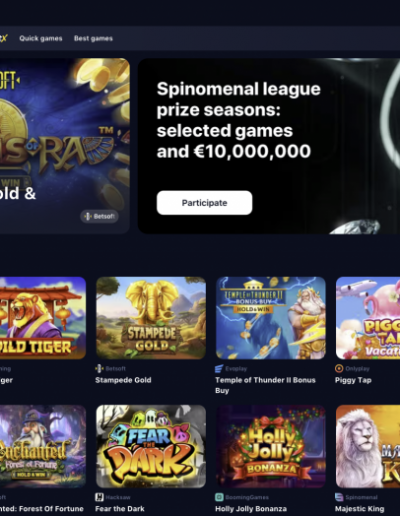Click the Betsoft provider badge on banner
The image size is (400, 516).
pyautogui.click(x=99, y=216)
